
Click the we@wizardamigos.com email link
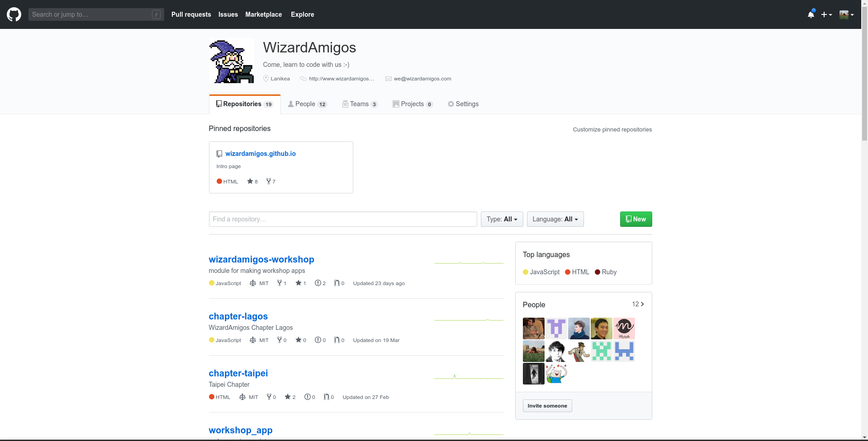coord(422,79)
